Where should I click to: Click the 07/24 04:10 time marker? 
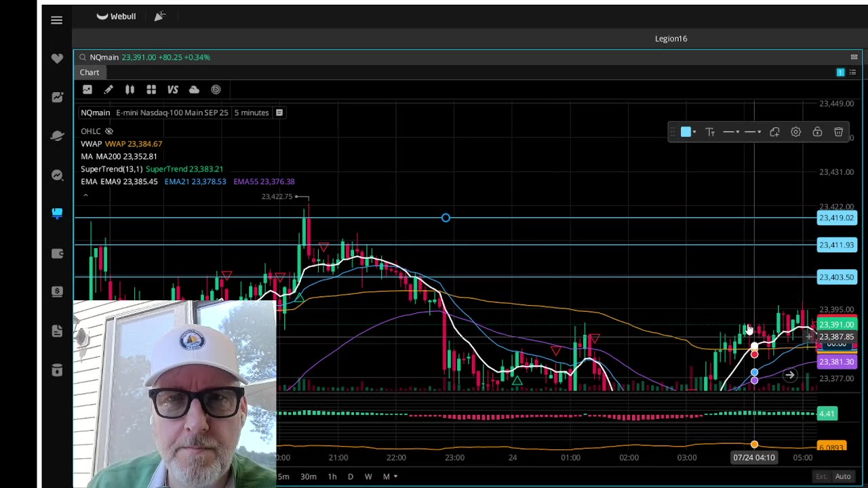(754, 457)
